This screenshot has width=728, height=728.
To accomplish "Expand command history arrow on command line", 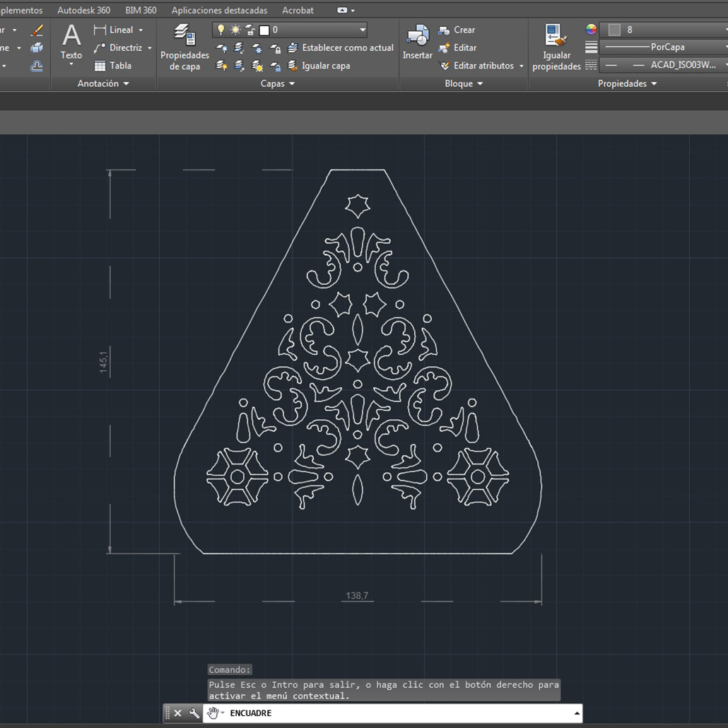I will 577,713.
